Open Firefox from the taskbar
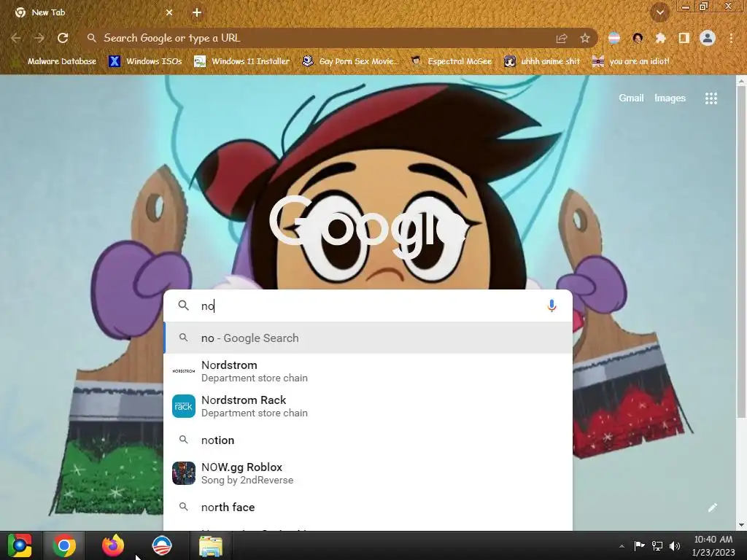Screen dimensions: 747x560 (x=113, y=545)
